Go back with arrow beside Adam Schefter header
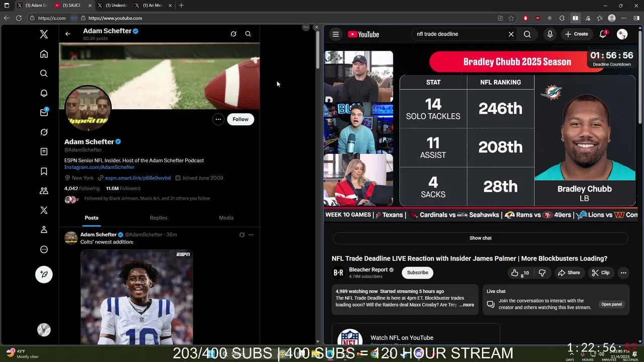This screenshot has width=644, height=362. coord(68,34)
